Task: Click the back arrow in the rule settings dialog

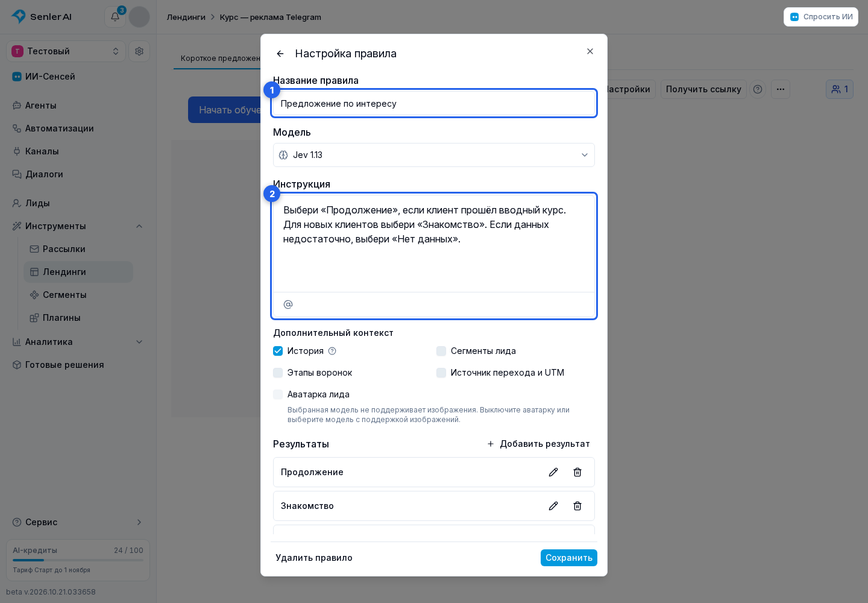Action: [280, 54]
